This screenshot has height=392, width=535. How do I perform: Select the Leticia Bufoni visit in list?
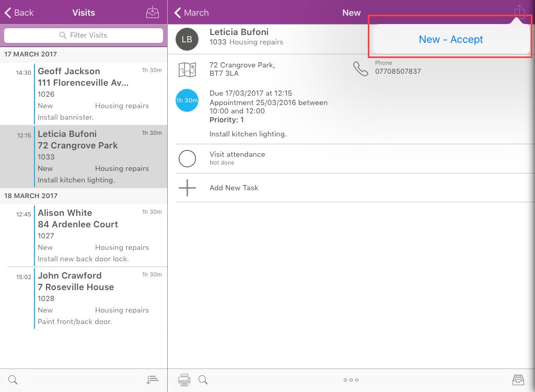click(84, 157)
